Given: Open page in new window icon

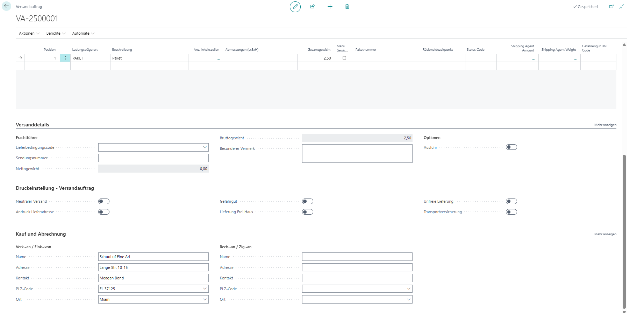Looking at the screenshot, I should (x=611, y=7).
